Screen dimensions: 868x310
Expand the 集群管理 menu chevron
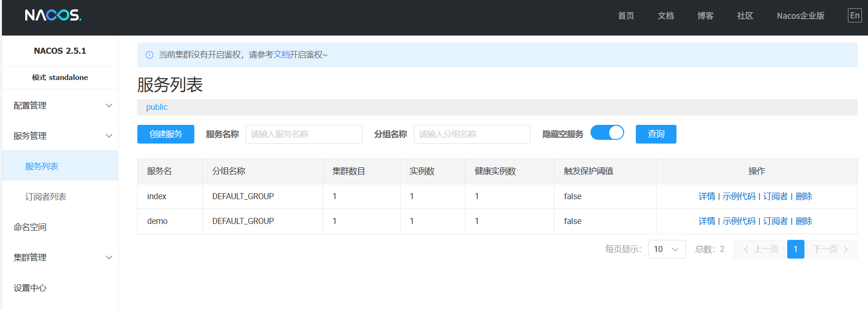coord(109,258)
